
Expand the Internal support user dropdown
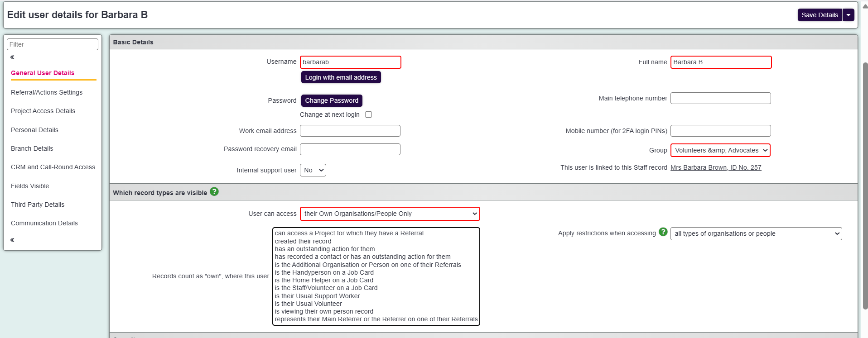click(x=313, y=170)
